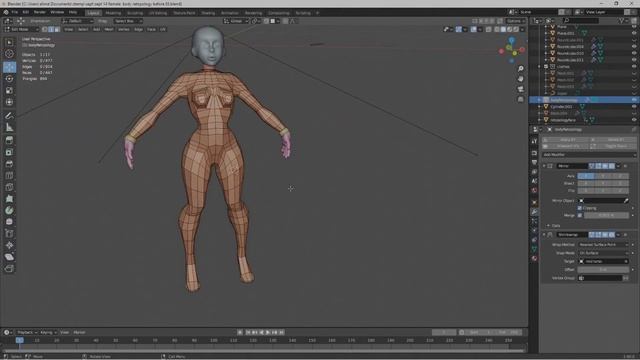Toggle the Clipping checkbox
The height and width of the screenshot is (360, 640).
[580, 208]
